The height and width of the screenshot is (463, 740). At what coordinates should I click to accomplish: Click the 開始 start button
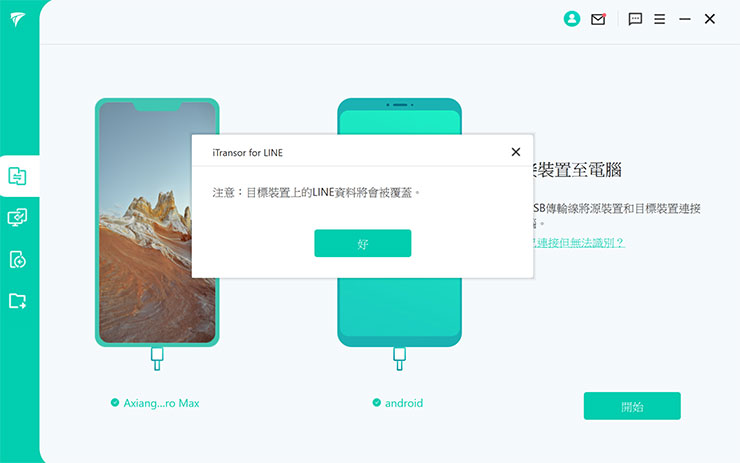click(632, 406)
